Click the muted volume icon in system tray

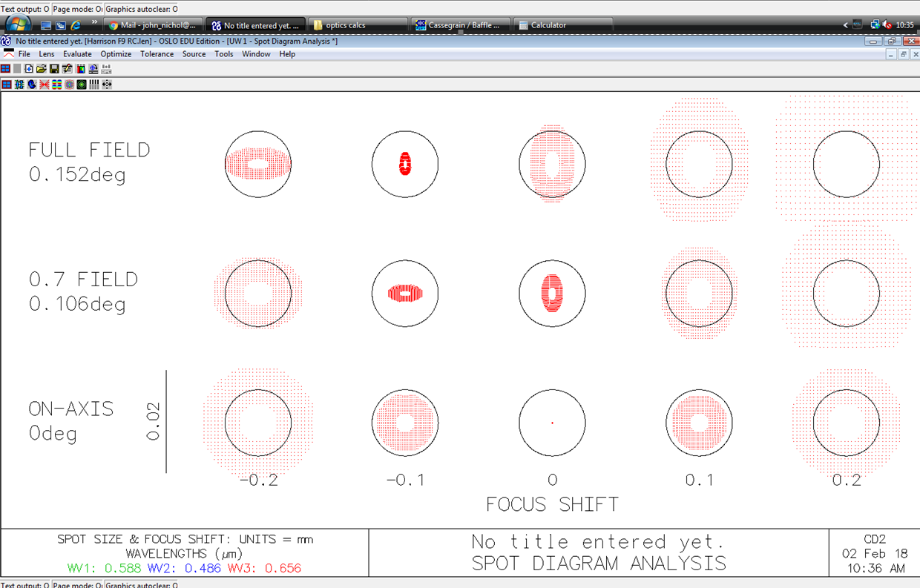pyautogui.click(x=887, y=25)
